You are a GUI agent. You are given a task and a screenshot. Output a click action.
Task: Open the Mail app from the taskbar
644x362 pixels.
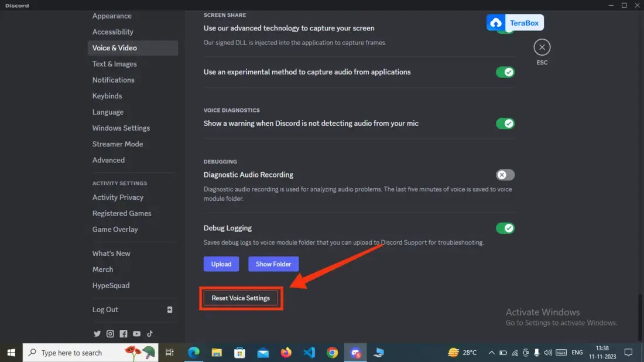click(263, 353)
